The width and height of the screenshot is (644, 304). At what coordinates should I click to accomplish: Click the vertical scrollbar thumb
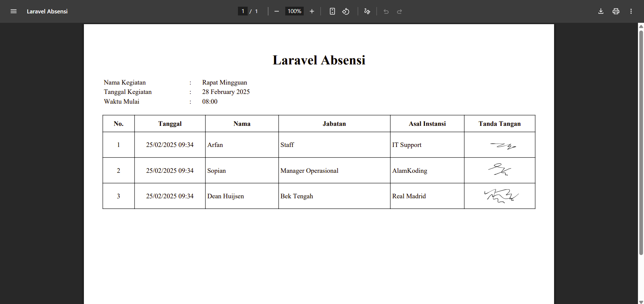641,143
